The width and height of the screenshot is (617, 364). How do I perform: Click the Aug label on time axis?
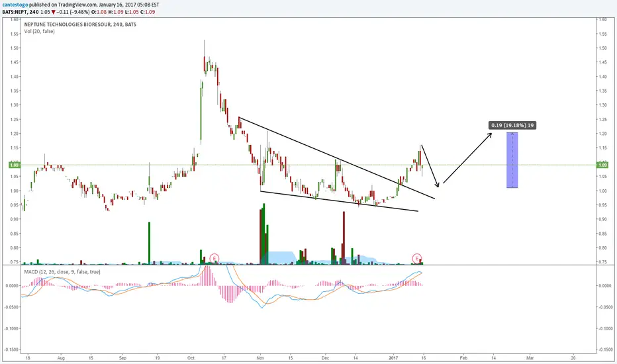(61, 358)
